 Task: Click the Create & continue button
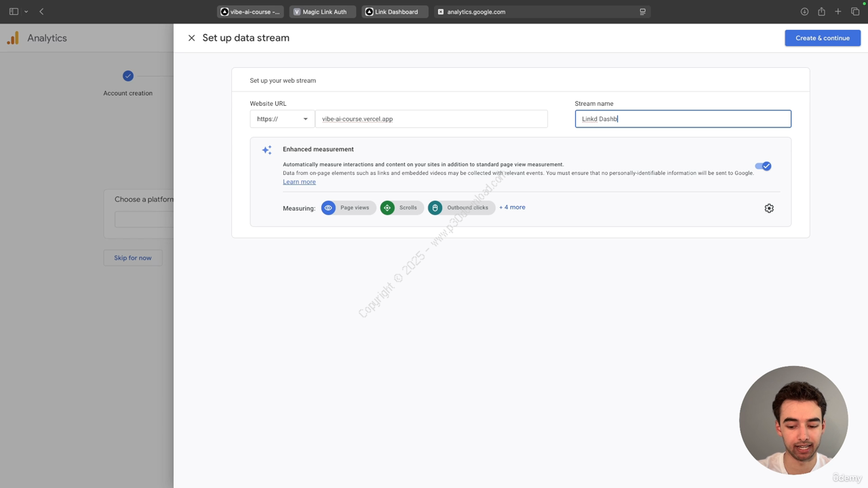[x=823, y=38]
